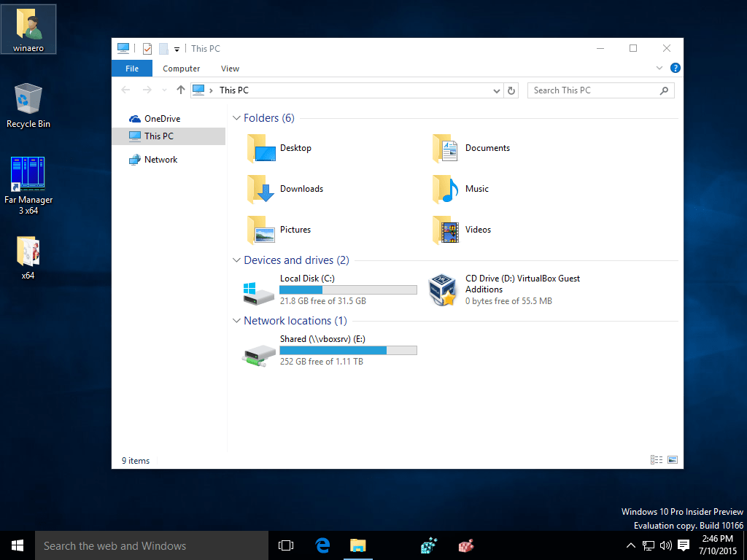Screen dimensions: 747x560
Task: Toggle the large thumbnails view in the status bar
Action: tap(671, 459)
